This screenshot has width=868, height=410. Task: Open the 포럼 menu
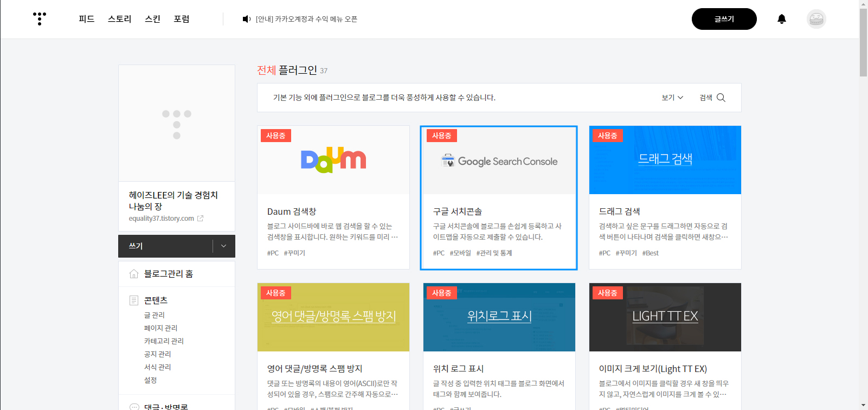(x=182, y=19)
